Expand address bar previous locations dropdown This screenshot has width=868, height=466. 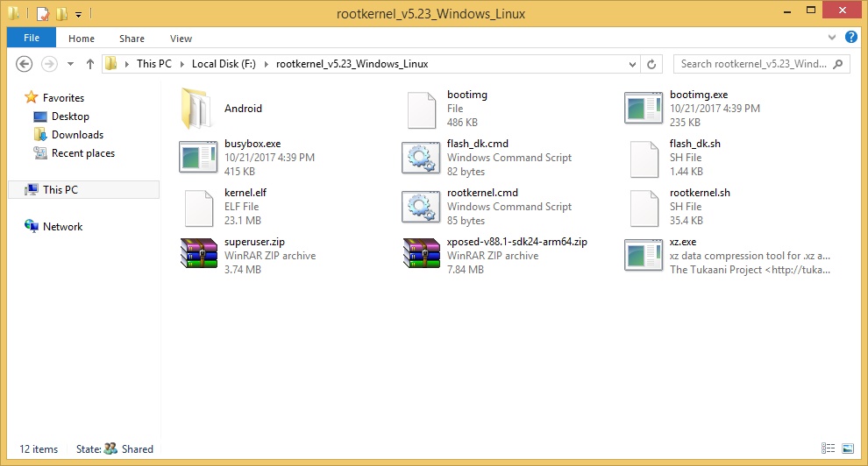click(632, 64)
